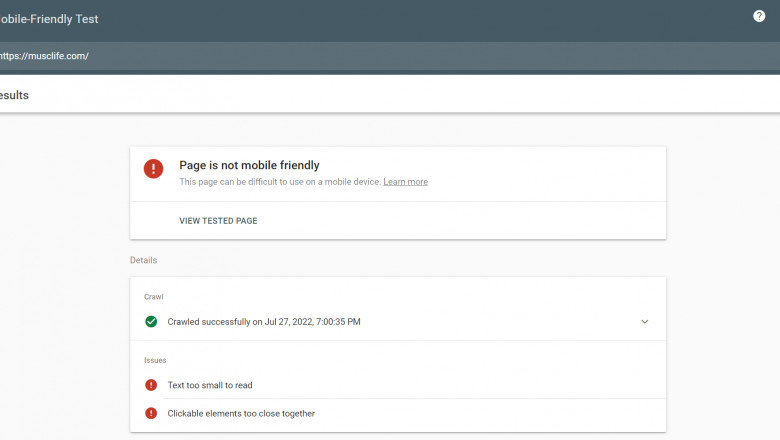780x440 pixels.
Task: Click the 'Issues' section label
Action: pyautogui.click(x=155, y=360)
